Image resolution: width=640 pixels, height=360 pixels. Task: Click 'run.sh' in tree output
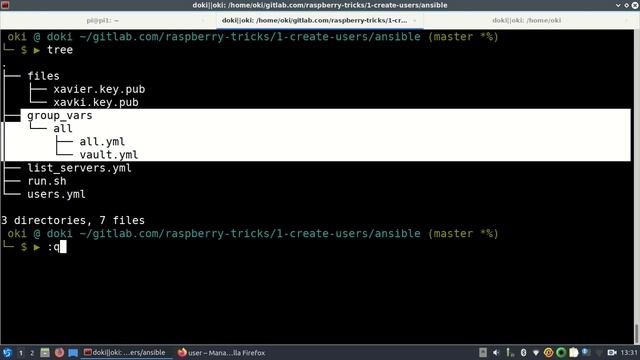click(47, 181)
